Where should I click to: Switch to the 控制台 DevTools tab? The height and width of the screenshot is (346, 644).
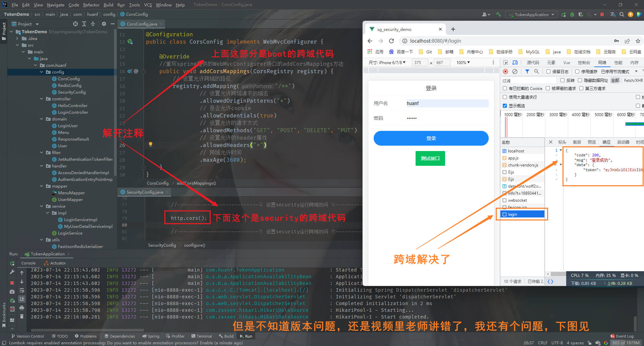point(584,62)
